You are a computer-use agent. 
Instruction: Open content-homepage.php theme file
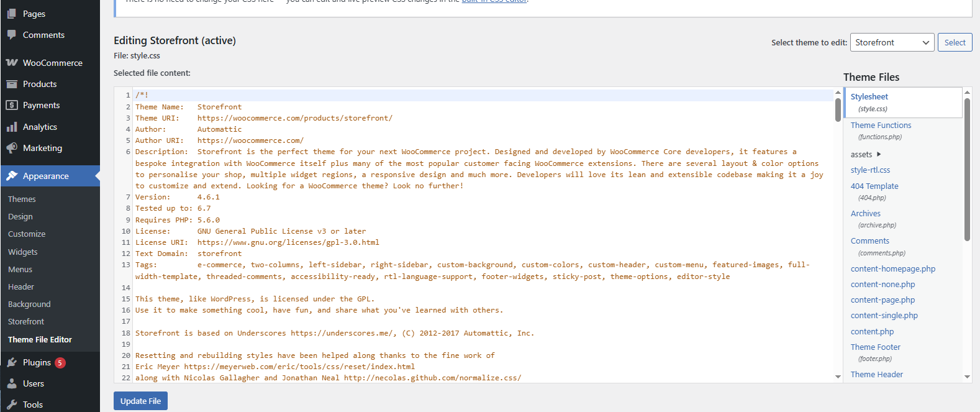coord(893,268)
